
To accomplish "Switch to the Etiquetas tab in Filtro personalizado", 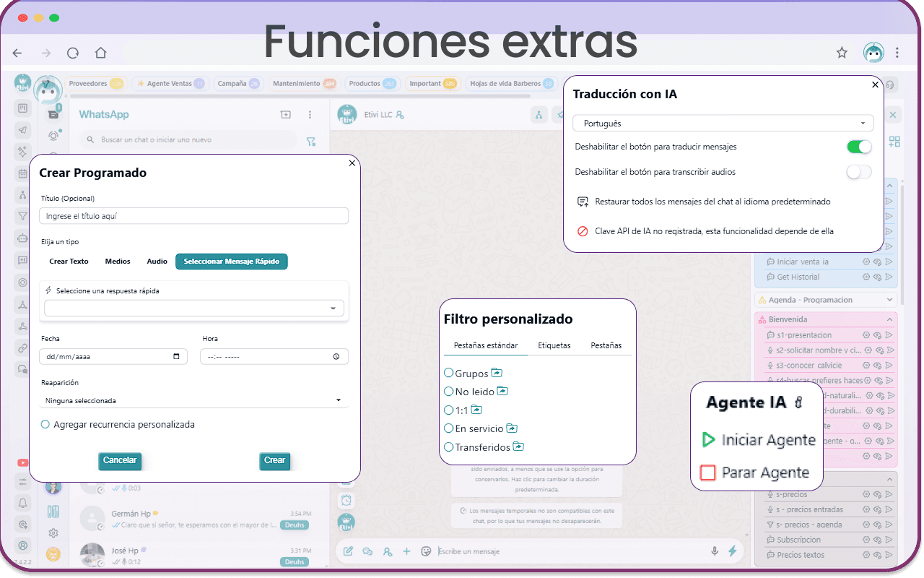I will click(554, 345).
